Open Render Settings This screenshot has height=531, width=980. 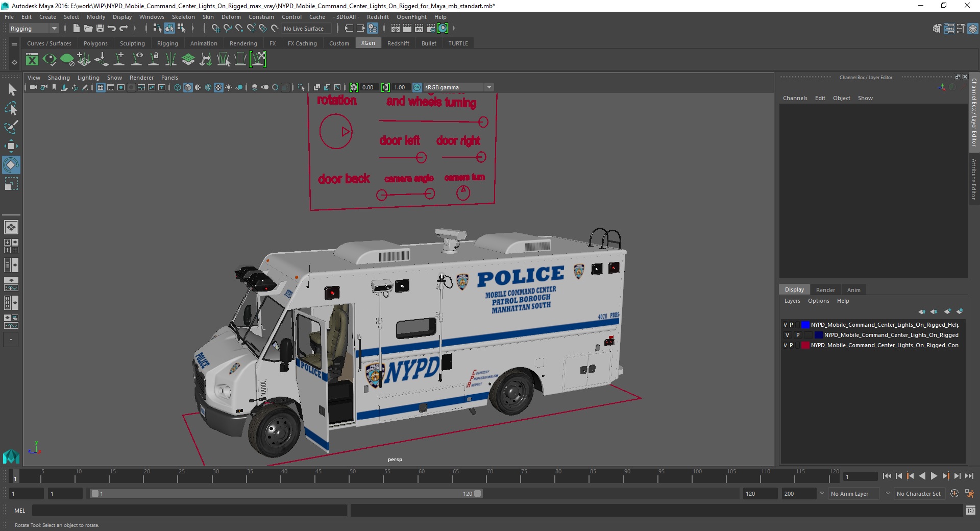[x=431, y=29]
